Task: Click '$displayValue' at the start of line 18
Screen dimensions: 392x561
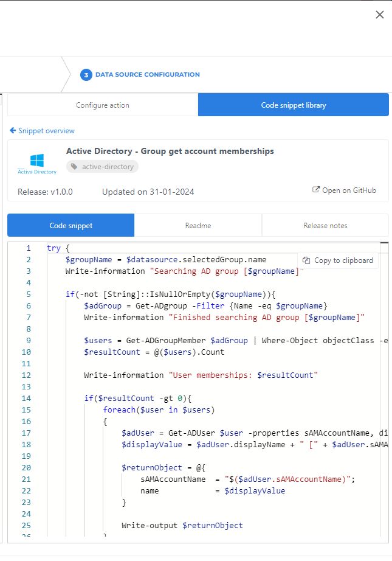Action: tap(151, 444)
